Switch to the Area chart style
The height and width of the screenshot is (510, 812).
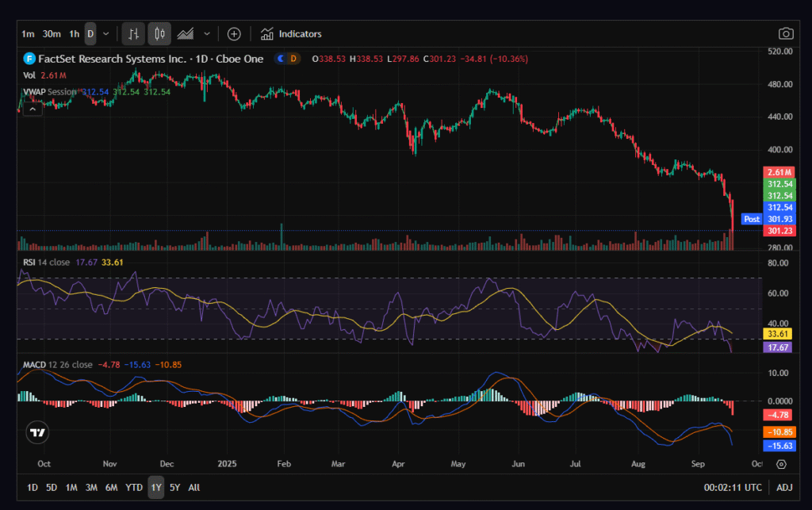pyautogui.click(x=186, y=34)
